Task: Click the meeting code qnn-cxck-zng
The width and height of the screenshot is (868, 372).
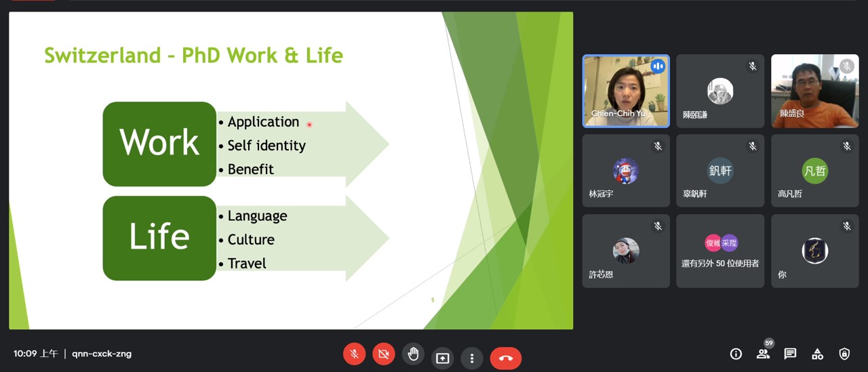Action: pos(102,354)
